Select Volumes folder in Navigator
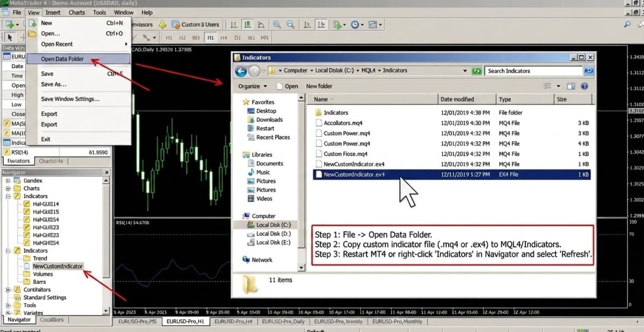The width and height of the screenshot is (644, 332). tap(43, 274)
